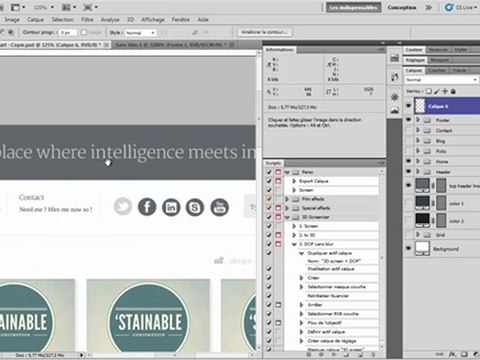Open the gear-shaped panel icon in dock
This screenshot has height=360, width=480.
point(395,97)
